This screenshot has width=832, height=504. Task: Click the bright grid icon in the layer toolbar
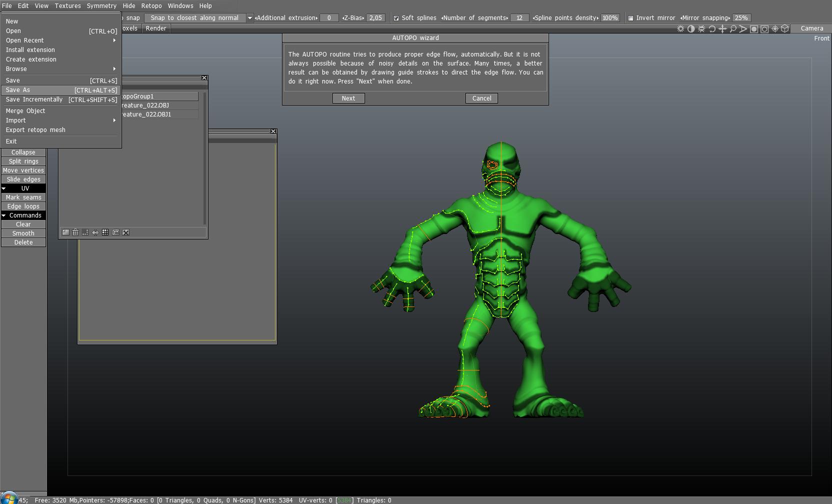(x=105, y=232)
